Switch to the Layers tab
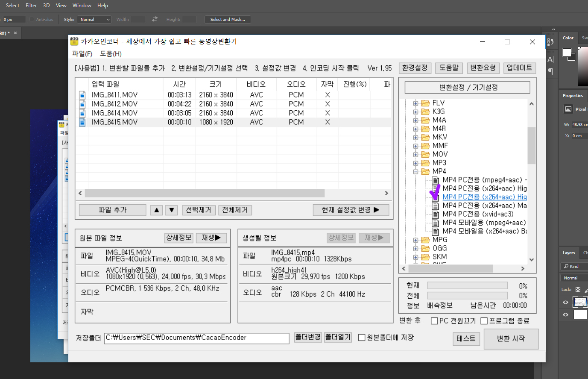The image size is (588, 379). click(x=568, y=253)
